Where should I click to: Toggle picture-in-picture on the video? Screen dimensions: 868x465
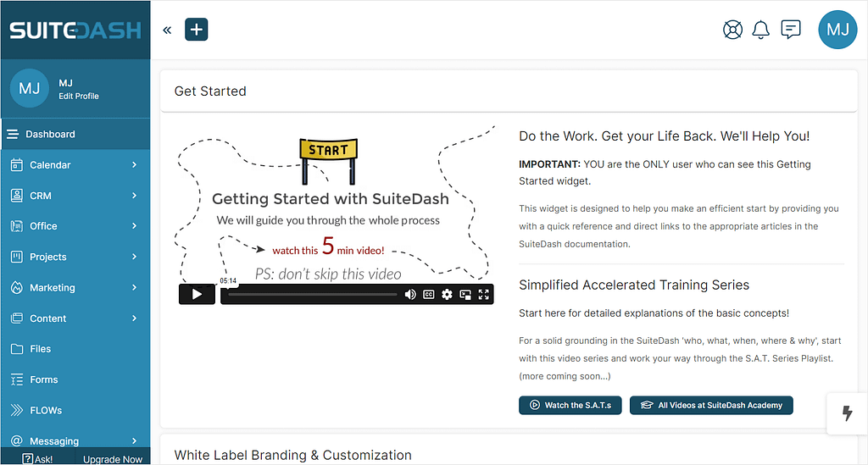click(x=465, y=295)
